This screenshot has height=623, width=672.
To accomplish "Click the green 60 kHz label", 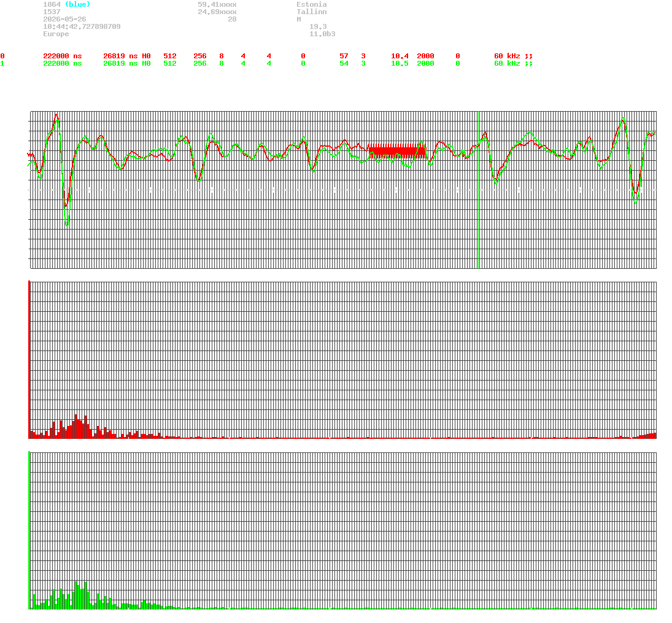I will pos(507,63).
